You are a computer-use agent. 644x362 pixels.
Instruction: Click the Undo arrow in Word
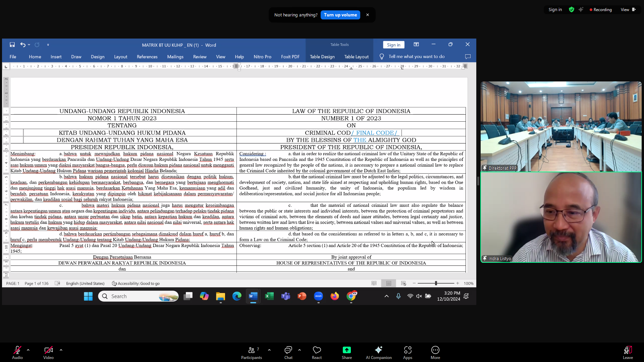point(22,45)
